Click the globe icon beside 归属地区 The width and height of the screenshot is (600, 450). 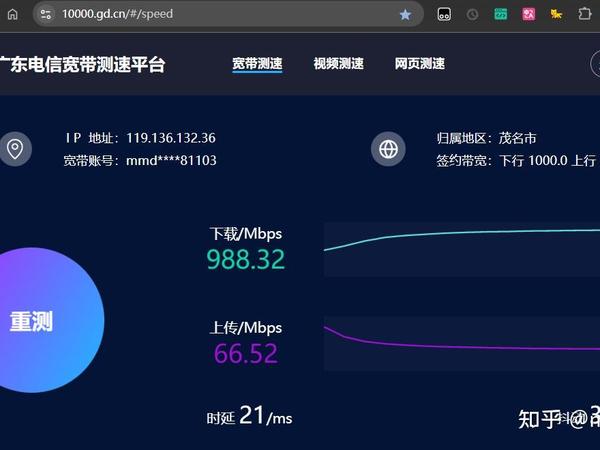pyautogui.click(x=388, y=149)
